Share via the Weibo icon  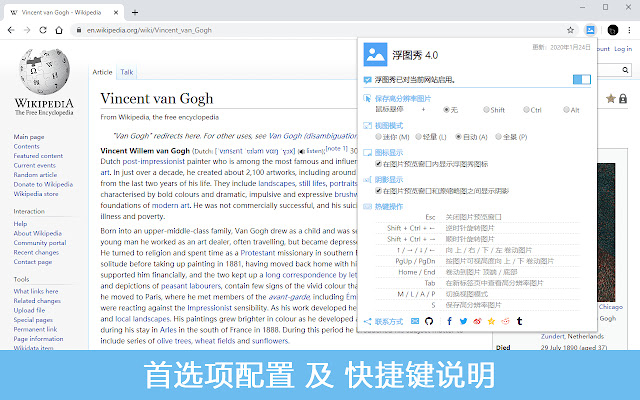coord(477,321)
